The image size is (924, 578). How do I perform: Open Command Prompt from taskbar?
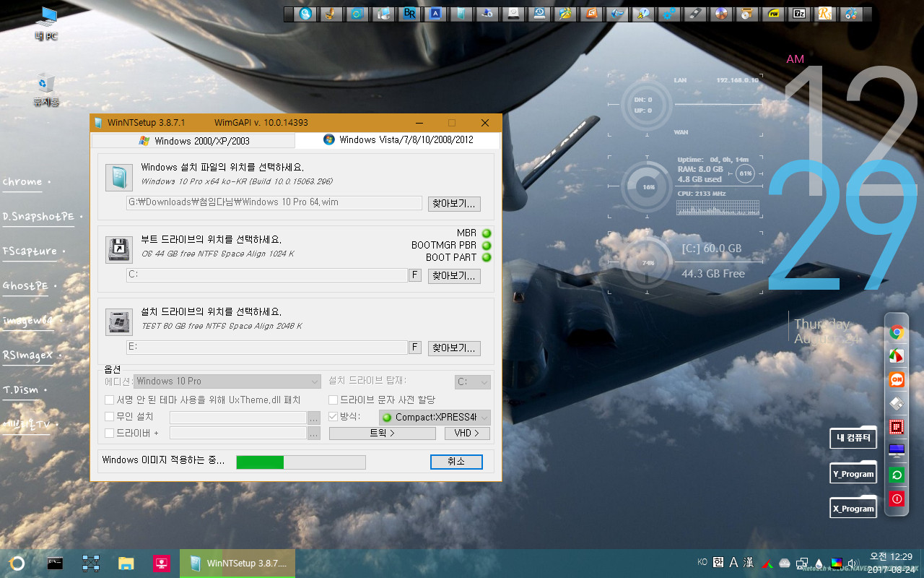pos(55,564)
